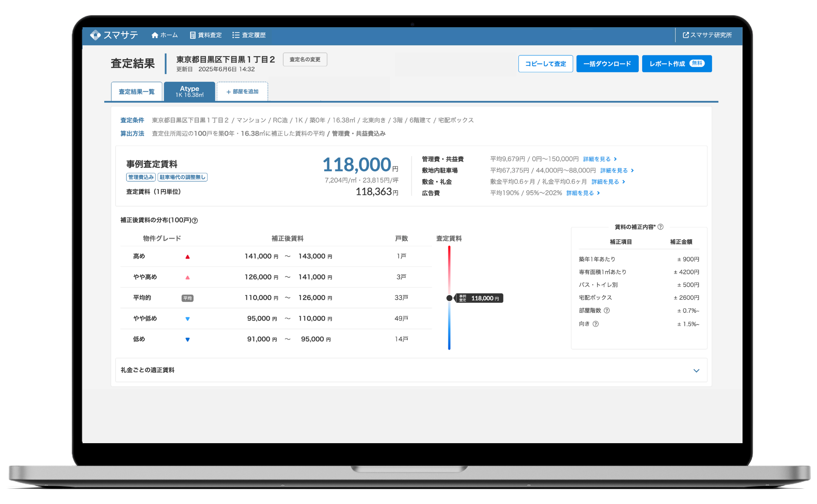
Task: Click the help icon beside 部屋階数
Action: pyautogui.click(x=607, y=310)
